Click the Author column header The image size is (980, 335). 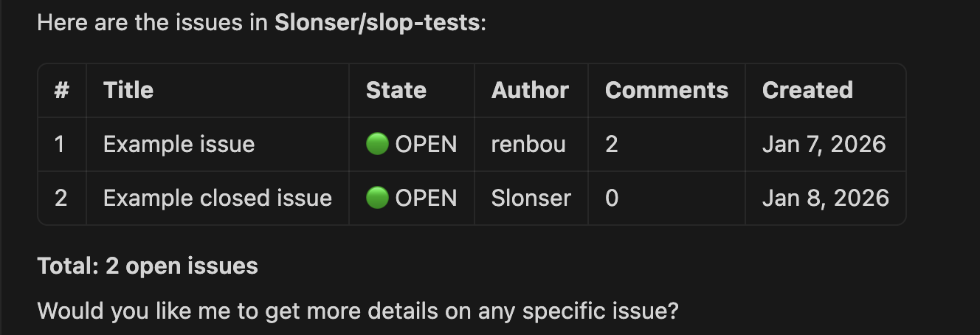tap(530, 90)
